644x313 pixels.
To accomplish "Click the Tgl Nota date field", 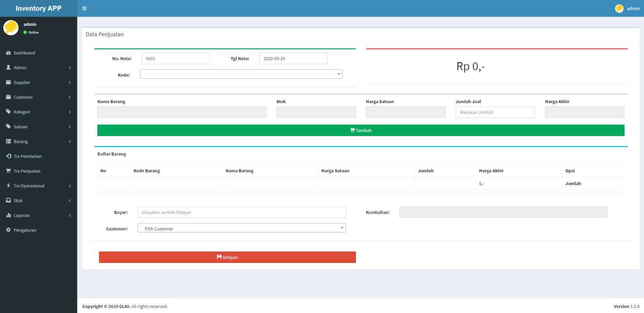I will click(x=293, y=58).
